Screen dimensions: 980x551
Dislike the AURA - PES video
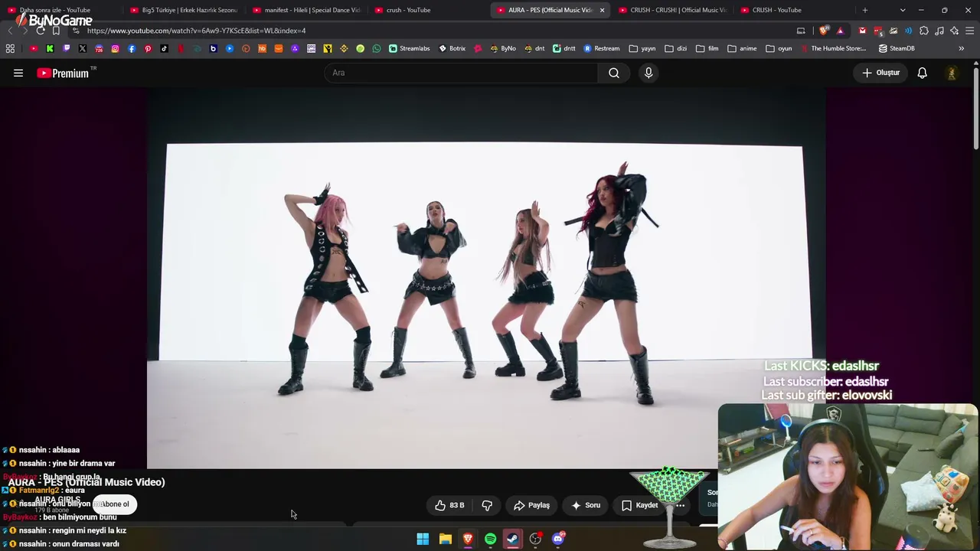(x=487, y=505)
